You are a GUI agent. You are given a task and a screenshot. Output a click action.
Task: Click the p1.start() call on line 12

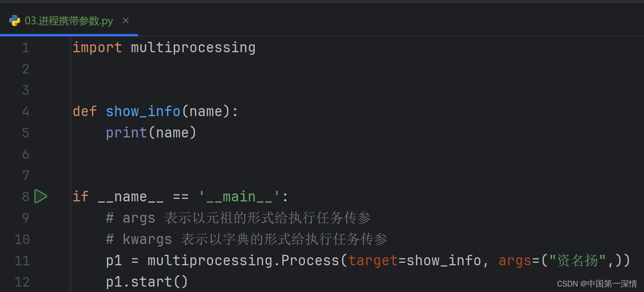(x=146, y=282)
